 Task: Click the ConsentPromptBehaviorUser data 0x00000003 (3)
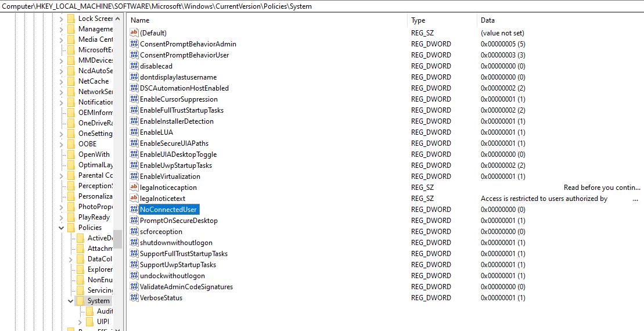(503, 55)
